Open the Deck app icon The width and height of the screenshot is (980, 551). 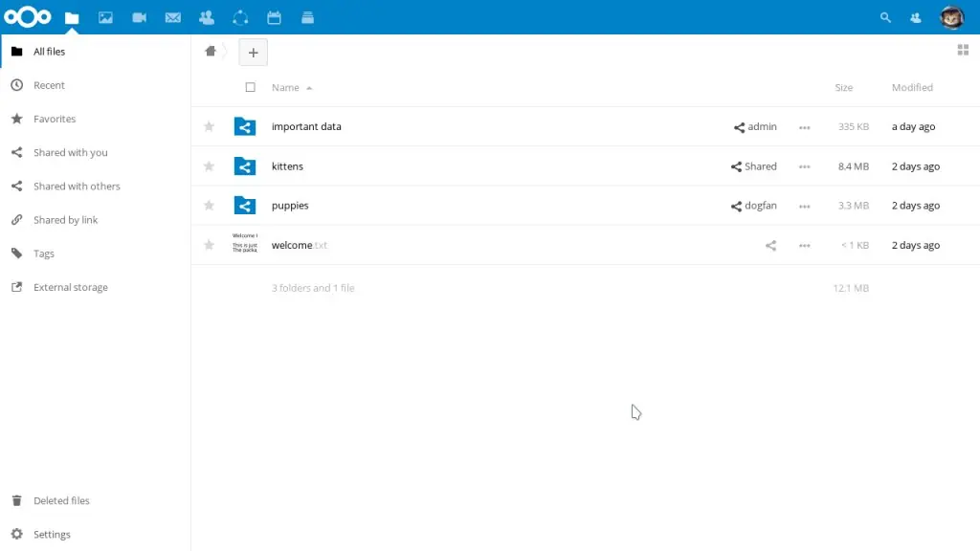coord(307,17)
